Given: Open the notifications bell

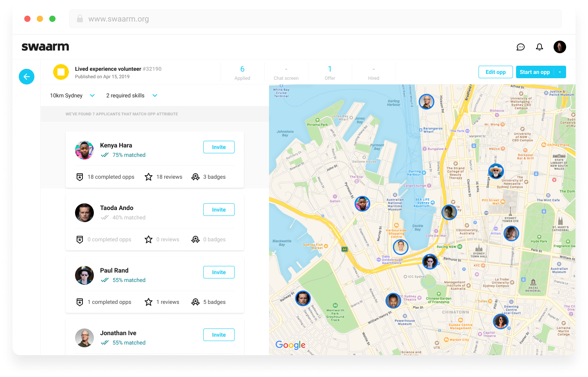Looking at the screenshot, I should pos(540,47).
